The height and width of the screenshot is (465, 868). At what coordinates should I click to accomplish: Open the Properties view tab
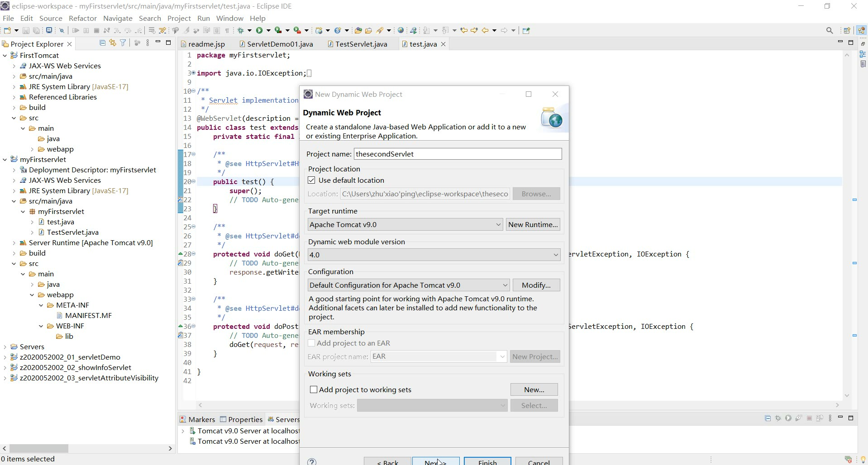(x=241, y=419)
